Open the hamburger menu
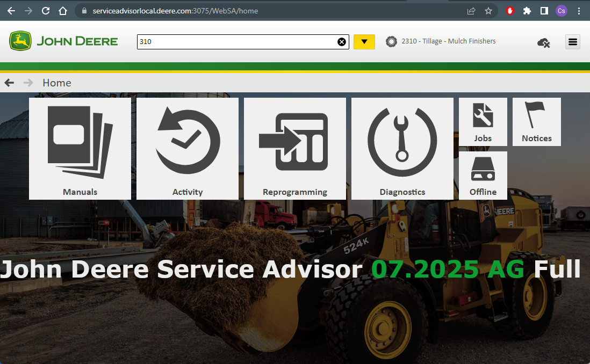 point(572,41)
